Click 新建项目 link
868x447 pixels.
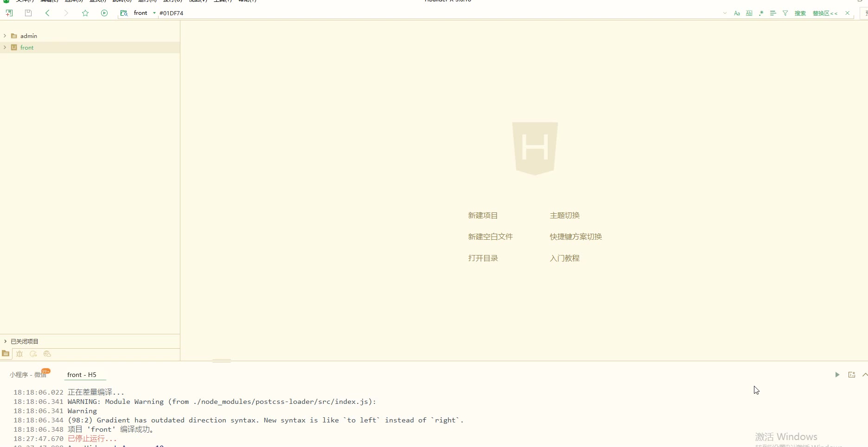[x=483, y=215]
